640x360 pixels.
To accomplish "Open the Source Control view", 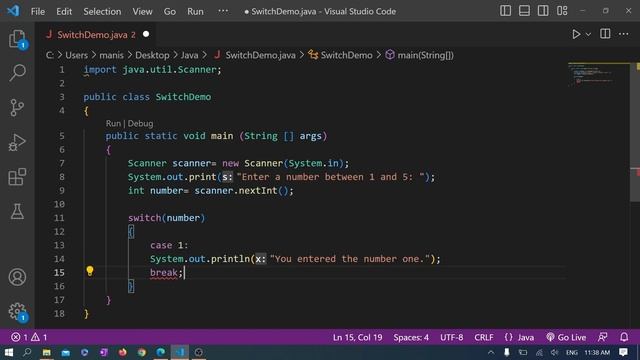I will [17, 108].
